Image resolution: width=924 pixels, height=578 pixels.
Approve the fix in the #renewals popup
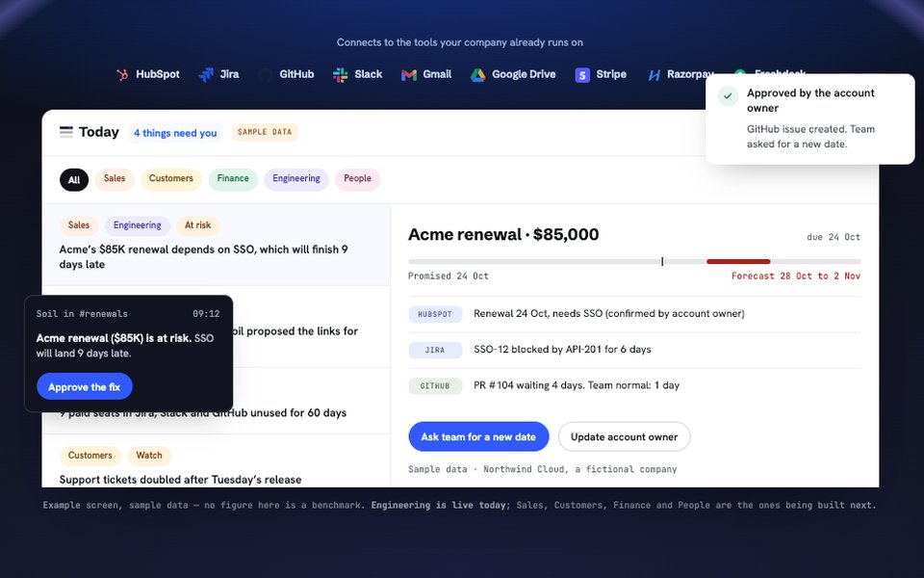(85, 387)
